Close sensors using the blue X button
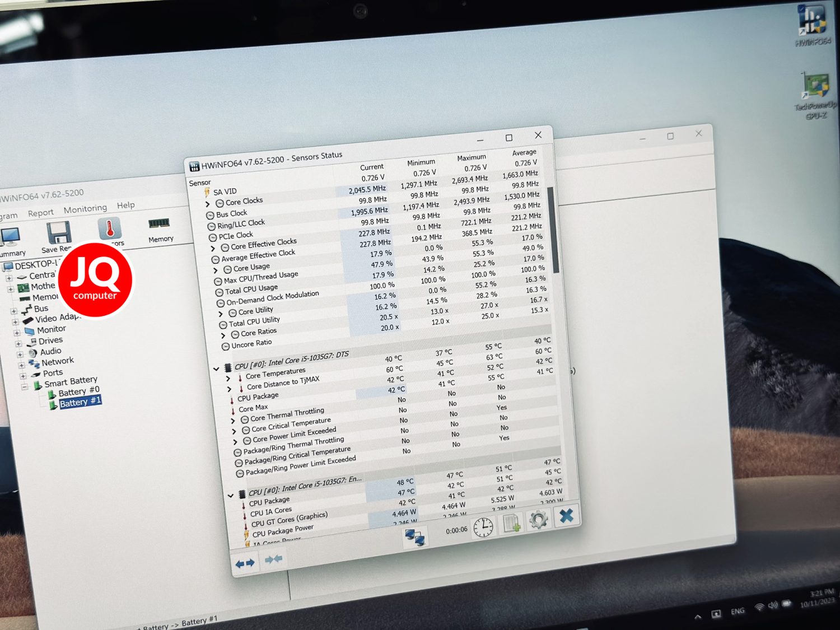Viewport: 840px width, 630px height. tap(566, 516)
